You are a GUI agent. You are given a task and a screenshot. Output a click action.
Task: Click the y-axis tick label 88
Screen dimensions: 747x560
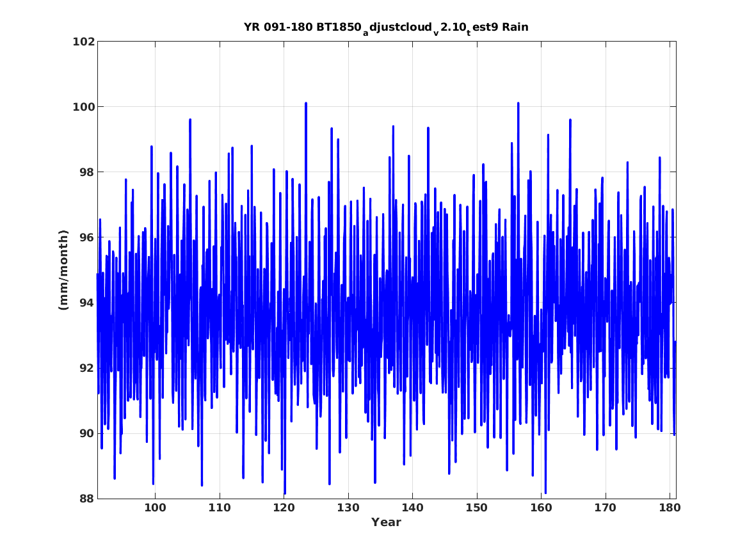point(87,499)
